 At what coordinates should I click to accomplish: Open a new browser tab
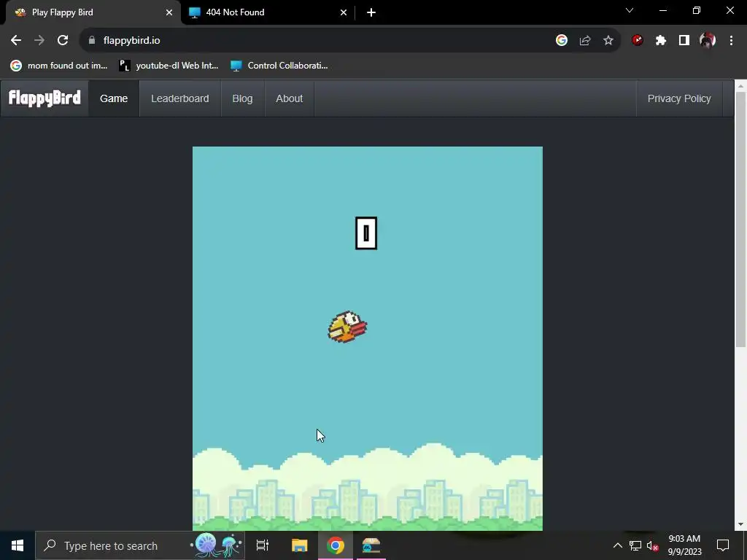[x=371, y=12]
